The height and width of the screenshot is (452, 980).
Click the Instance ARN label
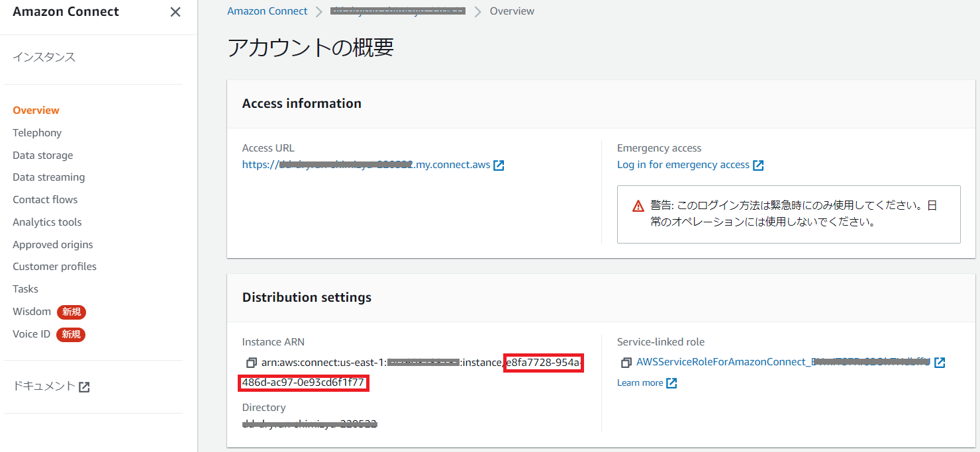pyautogui.click(x=273, y=342)
